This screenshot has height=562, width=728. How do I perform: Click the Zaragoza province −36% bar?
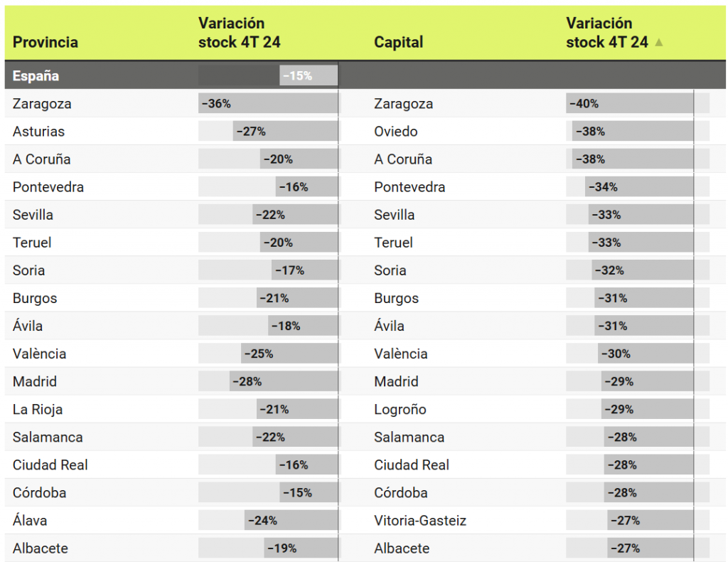click(x=268, y=104)
